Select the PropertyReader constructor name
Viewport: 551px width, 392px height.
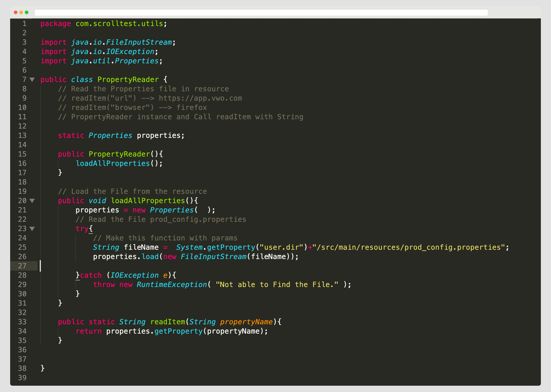tap(120, 154)
